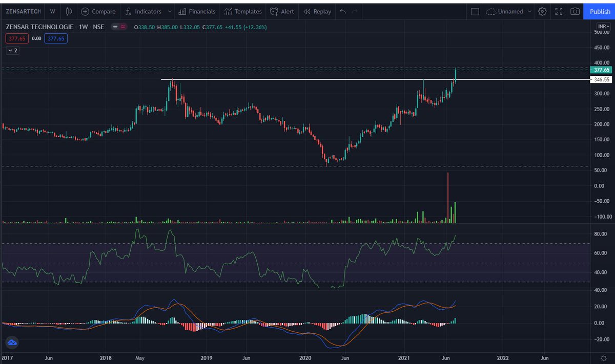The image size is (615, 364).
Task: Click the Publish button
Action: (x=600, y=11)
